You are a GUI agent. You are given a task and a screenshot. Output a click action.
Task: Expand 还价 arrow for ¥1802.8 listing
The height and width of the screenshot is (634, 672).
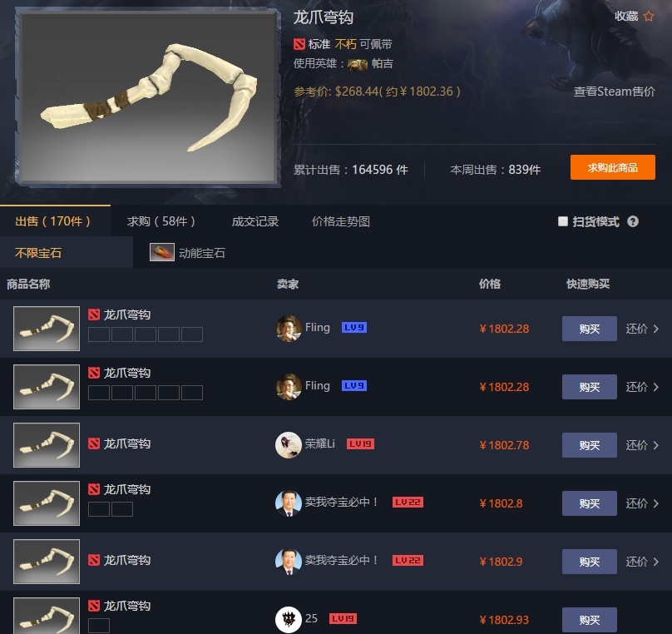pos(656,503)
